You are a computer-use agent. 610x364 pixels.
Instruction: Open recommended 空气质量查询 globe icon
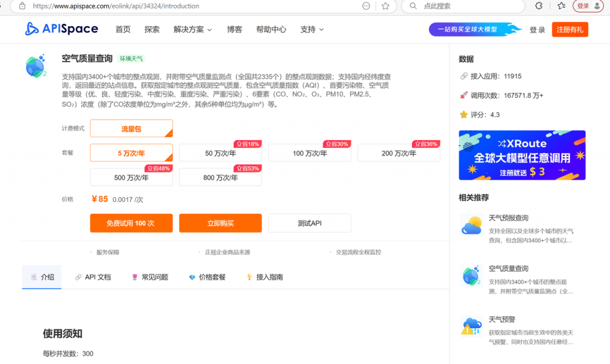coord(471,275)
